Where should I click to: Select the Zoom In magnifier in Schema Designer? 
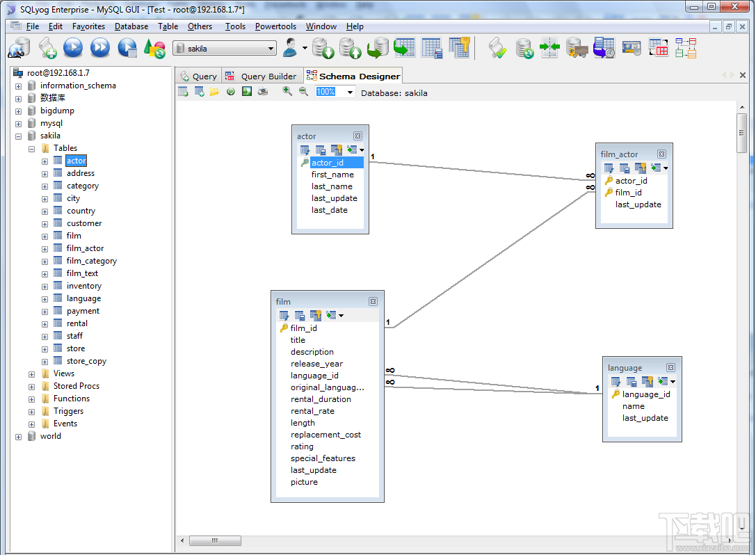pyautogui.click(x=287, y=91)
